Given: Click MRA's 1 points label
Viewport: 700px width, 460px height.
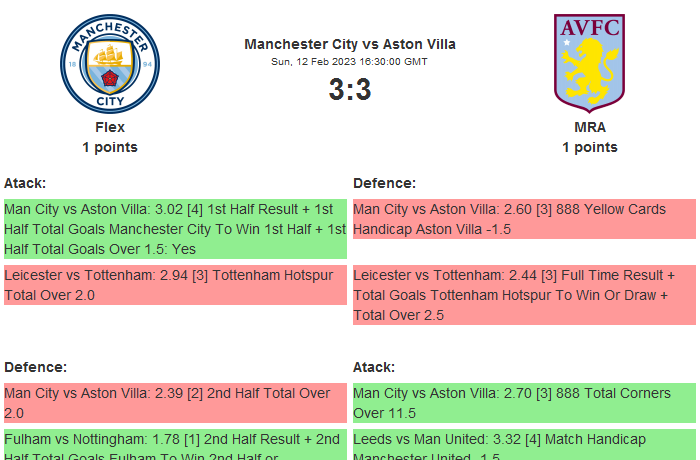Looking at the screenshot, I should (590, 147).
